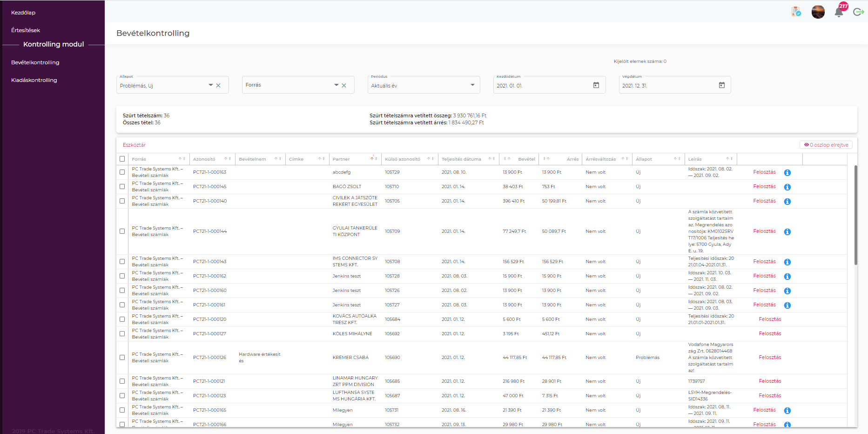
Task: Show info for row PCT21-1-000163
Action: coord(787,173)
